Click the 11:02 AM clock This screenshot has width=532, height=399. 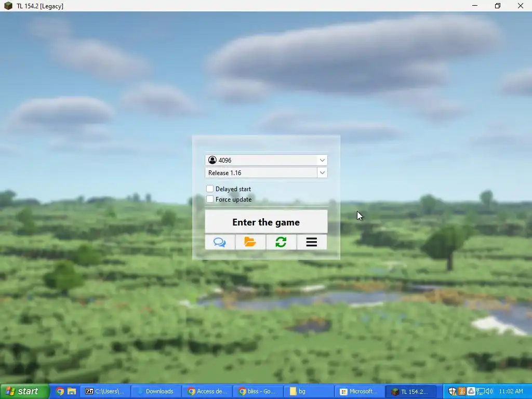pos(511,391)
